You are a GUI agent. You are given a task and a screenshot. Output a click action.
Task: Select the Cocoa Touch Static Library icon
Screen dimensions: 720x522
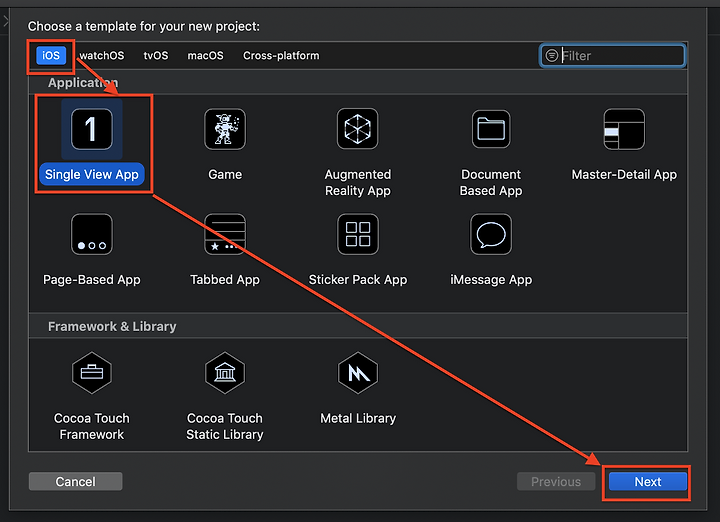coord(225,373)
